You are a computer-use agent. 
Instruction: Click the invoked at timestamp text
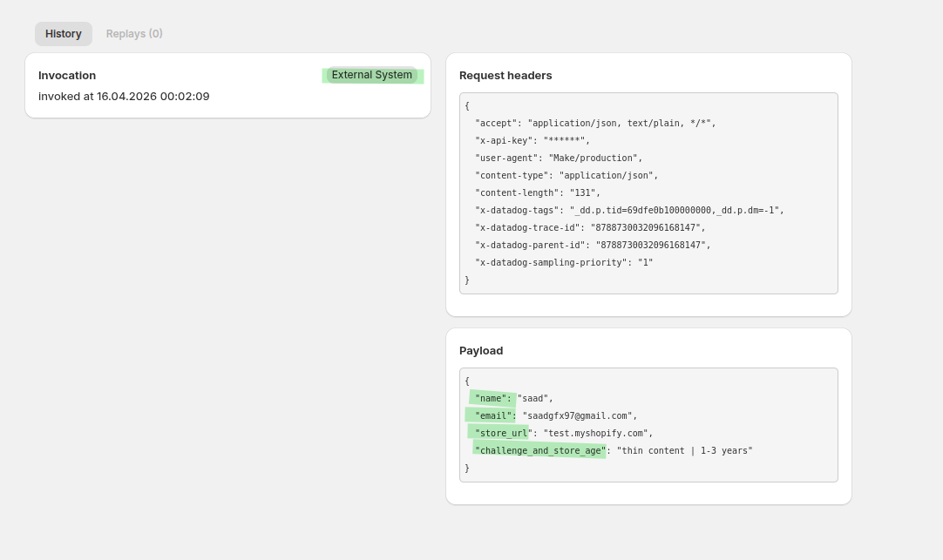click(x=124, y=96)
